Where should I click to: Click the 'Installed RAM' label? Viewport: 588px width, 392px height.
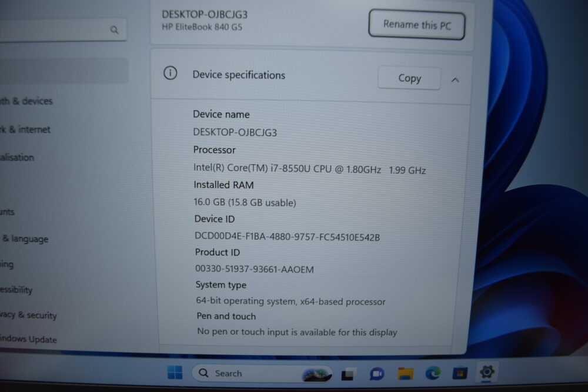click(x=223, y=185)
